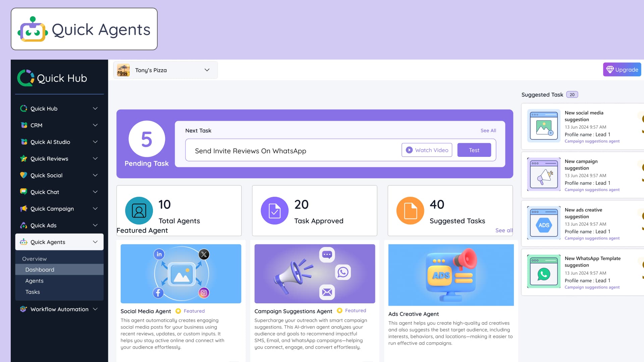644x362 pixels.
Task: Open Quick AI Studio via its icon
Action: coord(24,142)
